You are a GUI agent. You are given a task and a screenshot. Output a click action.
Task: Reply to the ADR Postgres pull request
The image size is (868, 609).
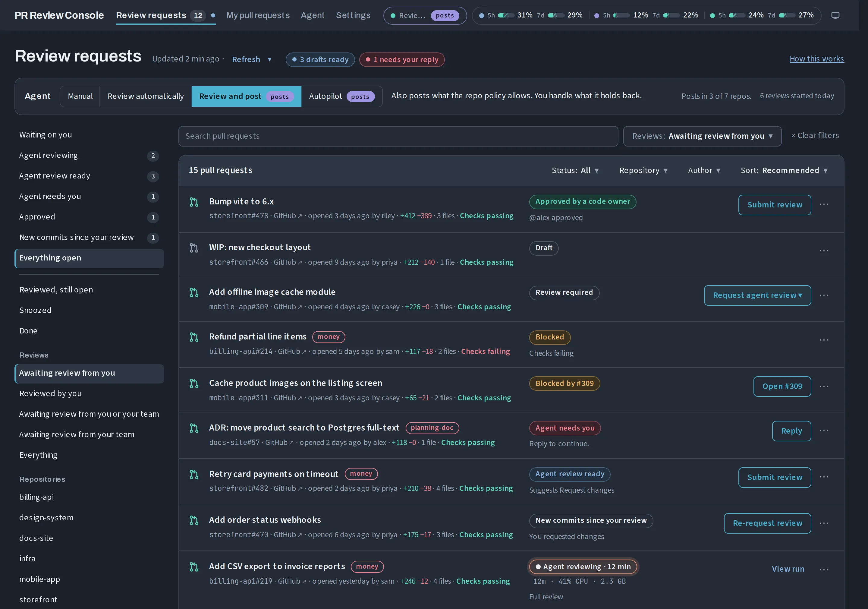(791, 431)
